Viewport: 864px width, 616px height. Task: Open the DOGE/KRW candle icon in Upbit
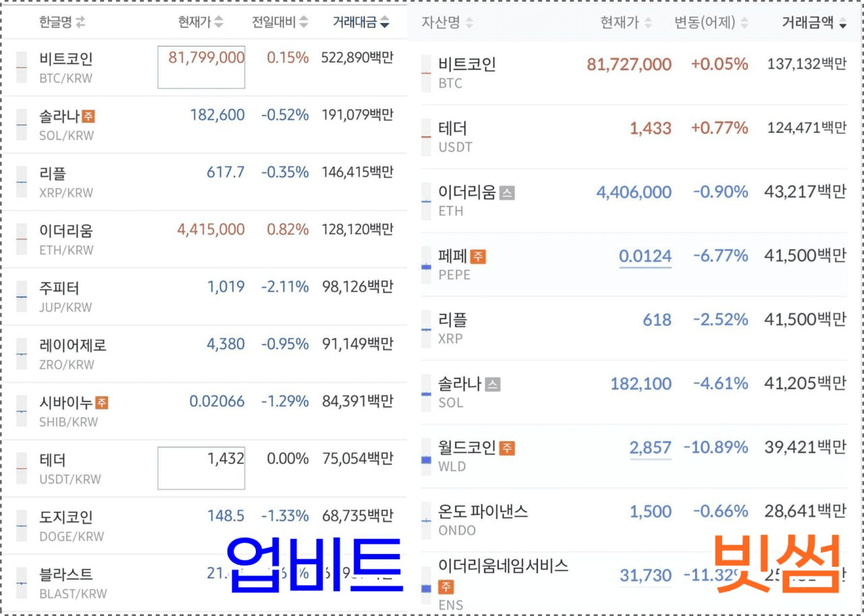(22, 526)
